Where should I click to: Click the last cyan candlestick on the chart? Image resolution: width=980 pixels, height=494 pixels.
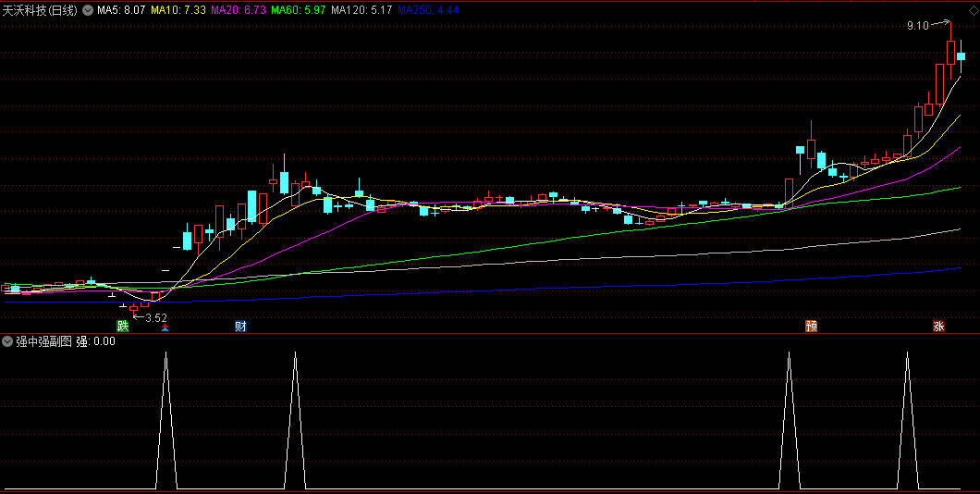(x=962, y=56)
